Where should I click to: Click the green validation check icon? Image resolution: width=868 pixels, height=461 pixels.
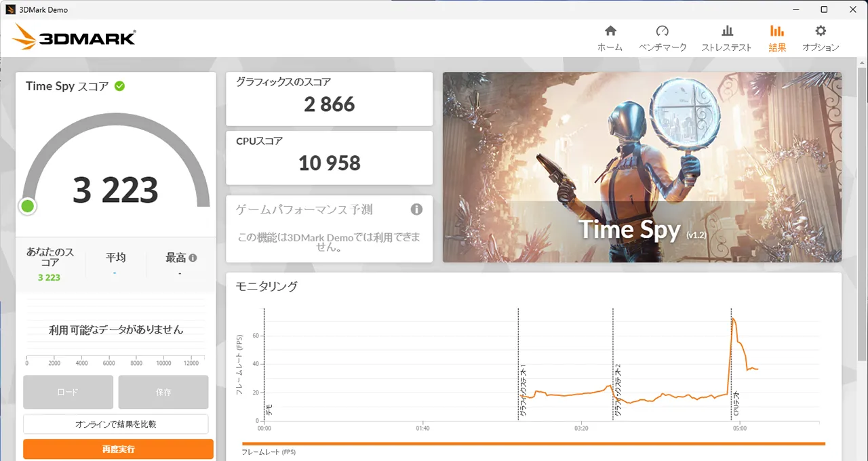(x=119, y=86)
